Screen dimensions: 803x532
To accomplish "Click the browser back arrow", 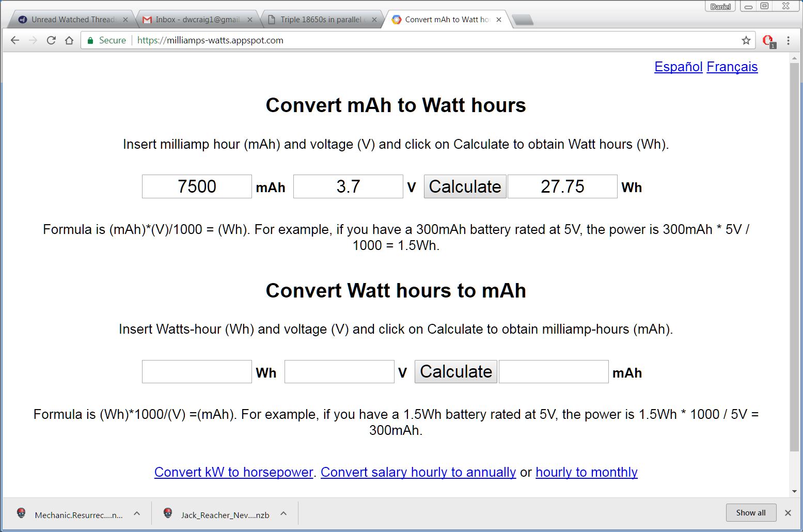I will tap(15, 40).
